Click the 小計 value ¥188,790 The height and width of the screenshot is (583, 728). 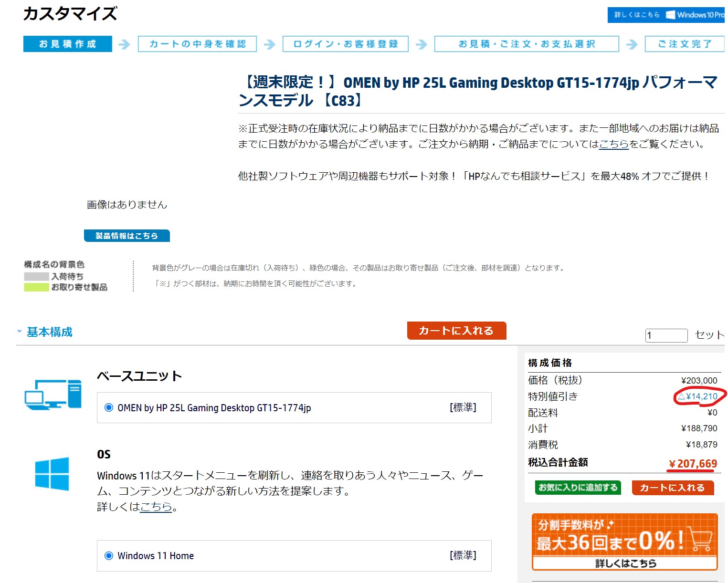point(699,428)
